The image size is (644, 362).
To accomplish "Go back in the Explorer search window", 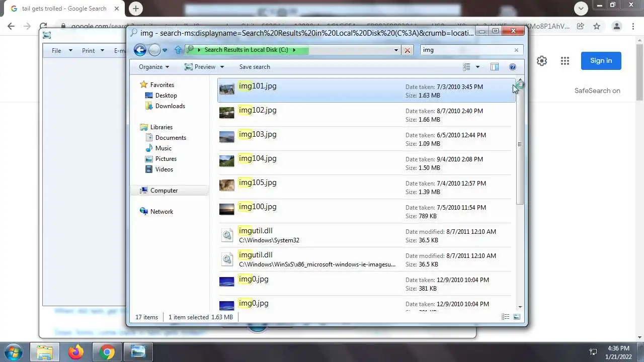I will tap(140, 50).
